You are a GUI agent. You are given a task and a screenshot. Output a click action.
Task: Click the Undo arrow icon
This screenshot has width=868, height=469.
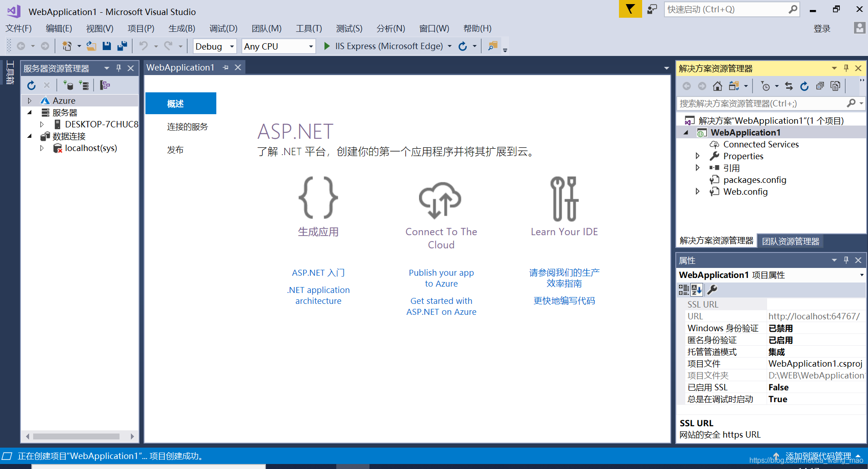tap(144, 46)
